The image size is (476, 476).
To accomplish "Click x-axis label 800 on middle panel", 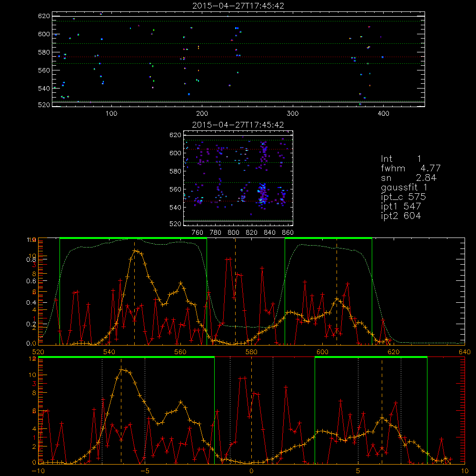I will [x=233, y=233].
